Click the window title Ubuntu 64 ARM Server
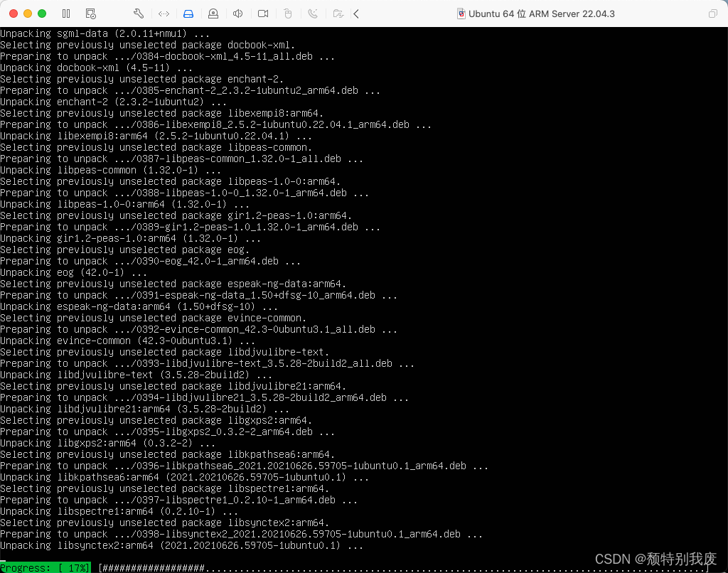This screenshot has height=573, width=728. pos(541,14)
